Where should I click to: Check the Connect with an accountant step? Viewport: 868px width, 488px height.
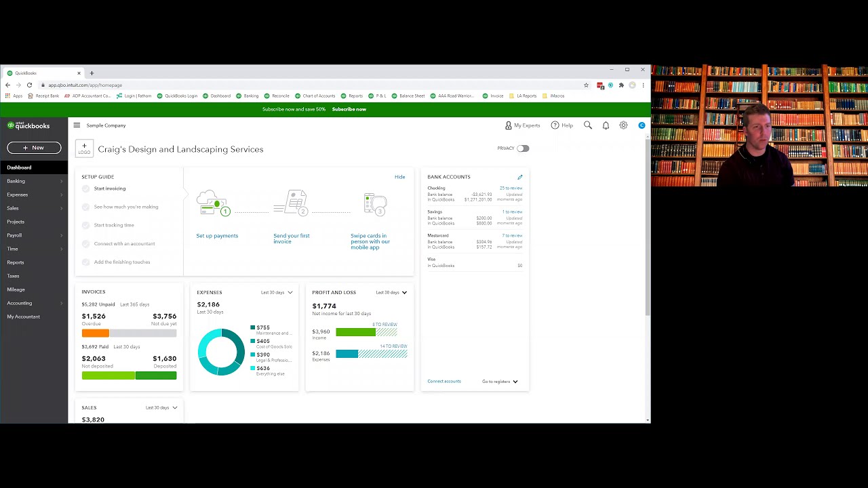85,243
